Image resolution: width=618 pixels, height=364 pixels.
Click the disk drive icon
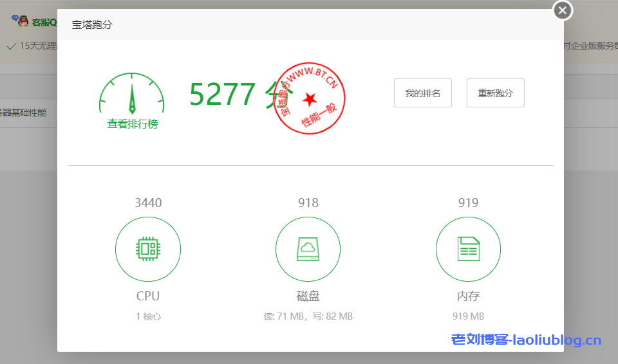[x=308, y=249]
